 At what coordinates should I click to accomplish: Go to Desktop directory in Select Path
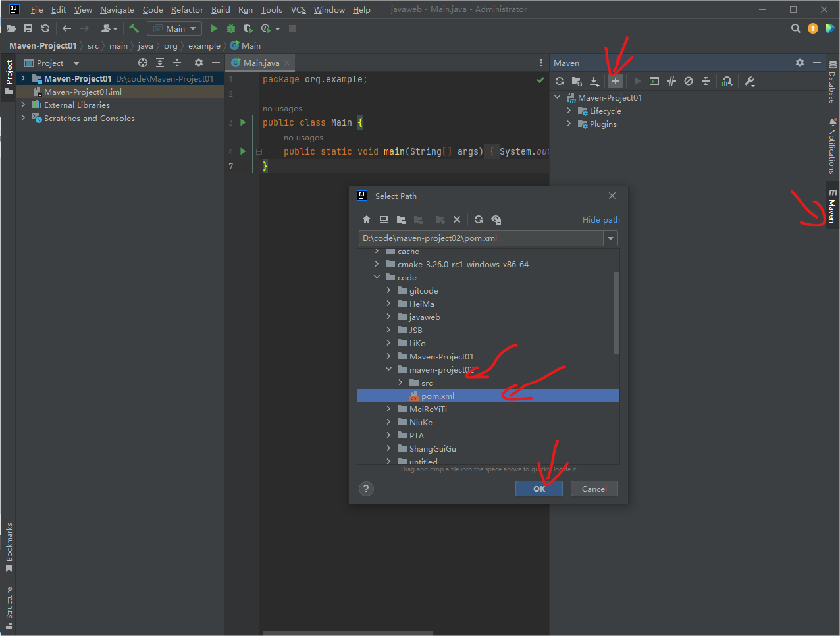[384, 219]
